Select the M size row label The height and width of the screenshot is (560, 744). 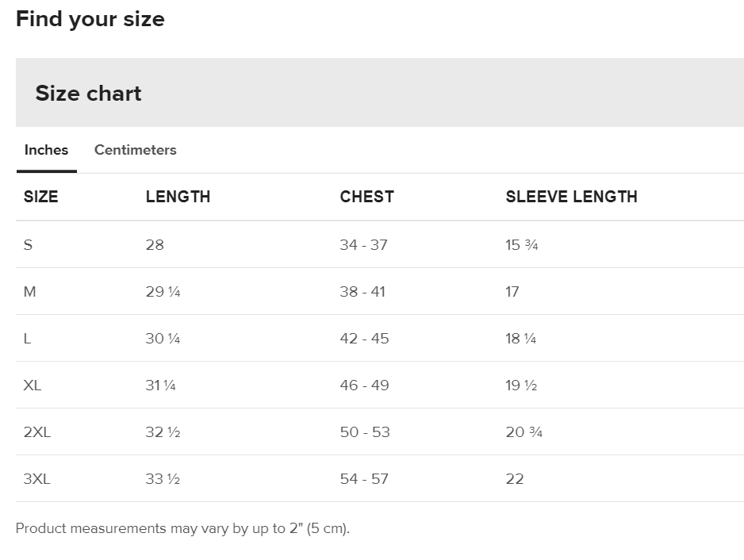point(29,291)
